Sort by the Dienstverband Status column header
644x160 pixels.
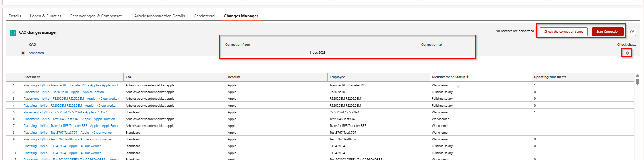click(448, 77)
